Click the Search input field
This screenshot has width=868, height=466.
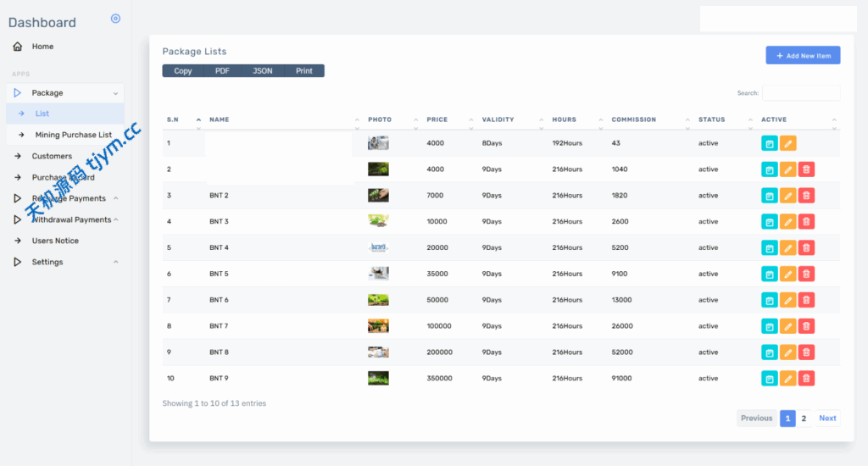pos(800,93)
